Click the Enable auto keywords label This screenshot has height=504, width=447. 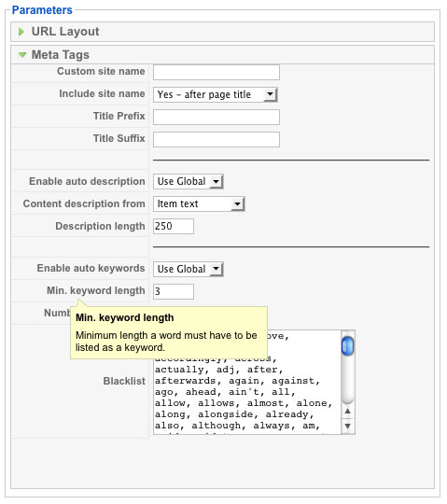(91, 268)
